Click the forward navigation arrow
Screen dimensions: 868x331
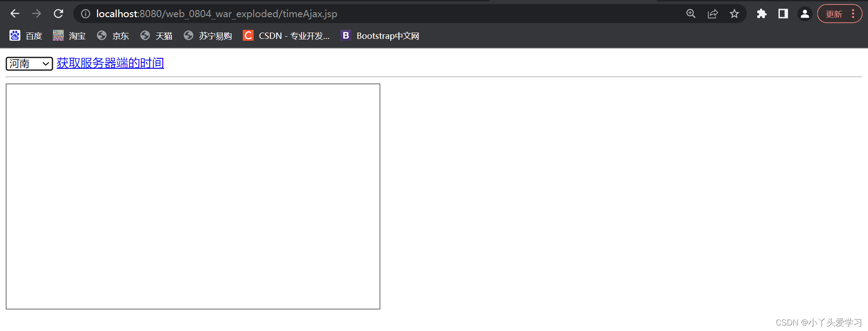point(37,14)
